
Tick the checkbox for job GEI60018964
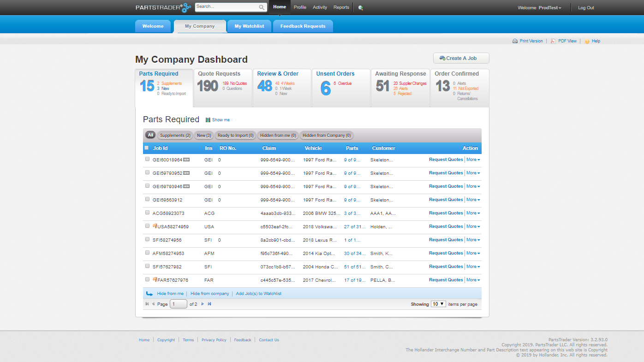point(147,159)
